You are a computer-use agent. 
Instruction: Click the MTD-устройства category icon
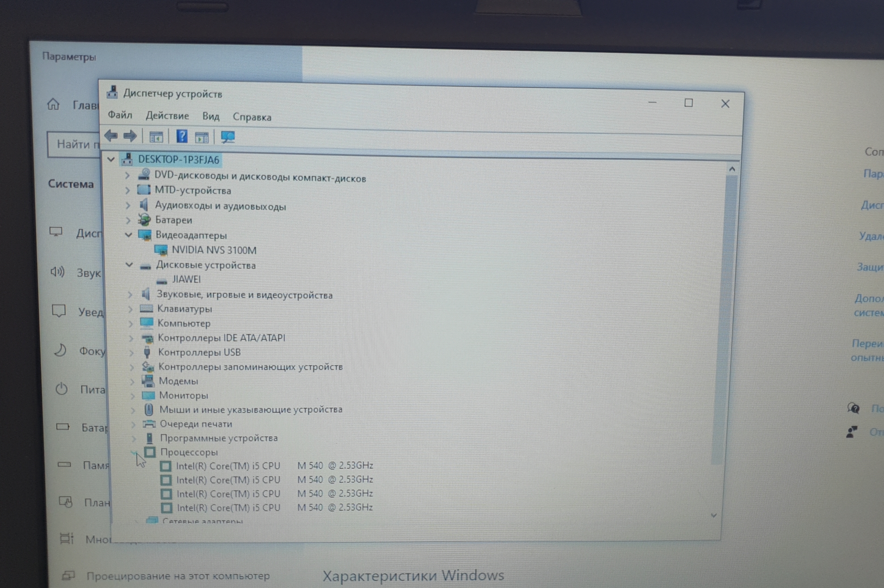144,189
